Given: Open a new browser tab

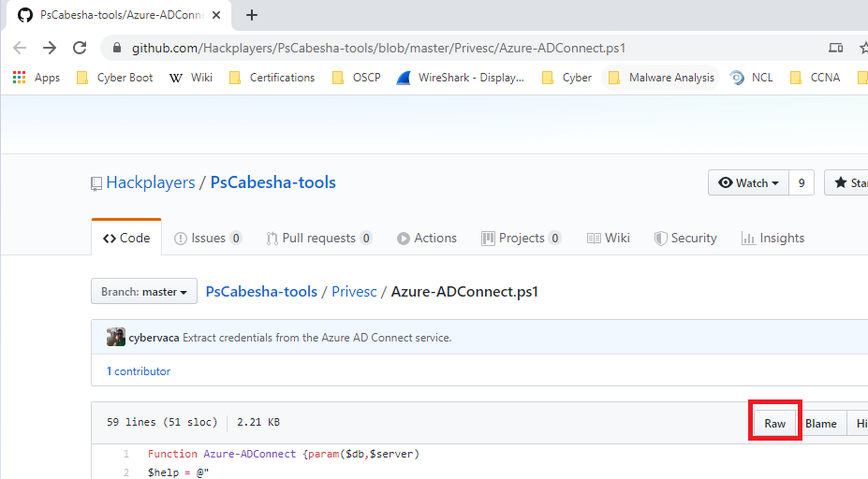Looking at the screenshot, I should coord(252,15).
